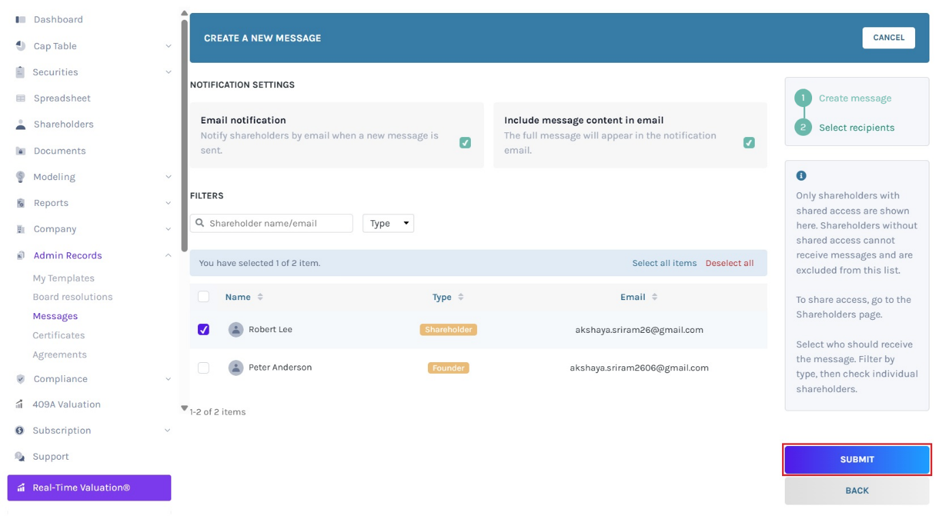Click step 2 circle for Select recipients

pyautogui.click(x=803, y=127)
